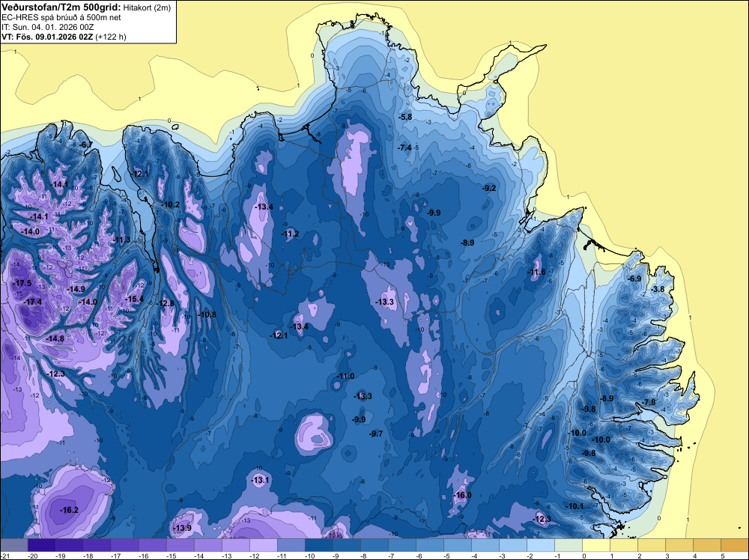Click the temperature value -3.8 on the map

[x=658, y=290]
